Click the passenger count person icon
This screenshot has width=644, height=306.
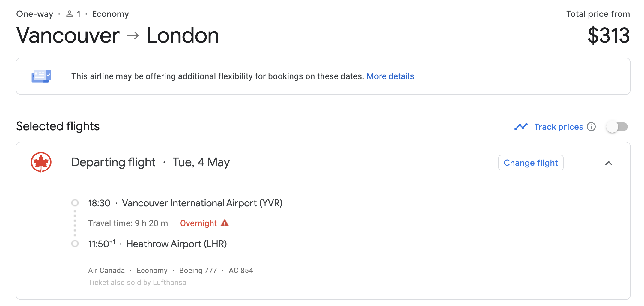(x=70, y=14)
